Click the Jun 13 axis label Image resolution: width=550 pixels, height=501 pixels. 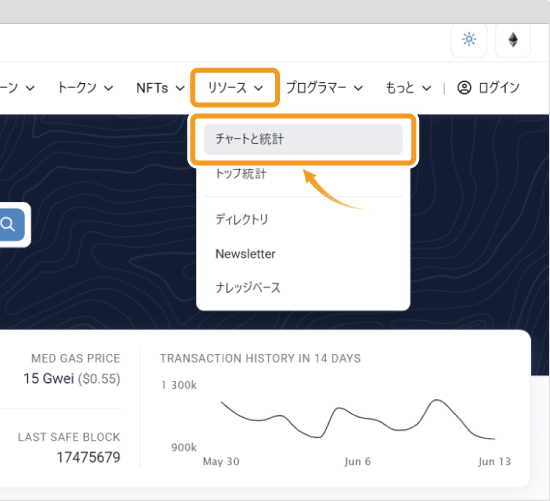tap(495, 461)
